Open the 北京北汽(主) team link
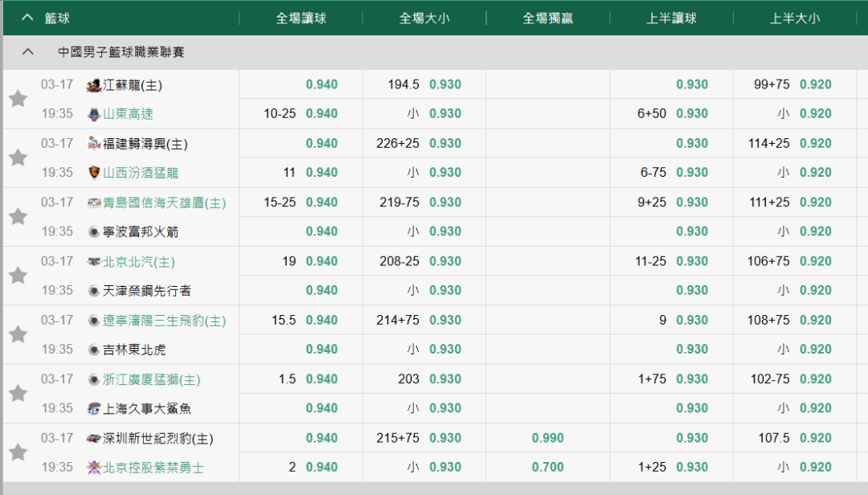868x495 pixels. [139, 261]
